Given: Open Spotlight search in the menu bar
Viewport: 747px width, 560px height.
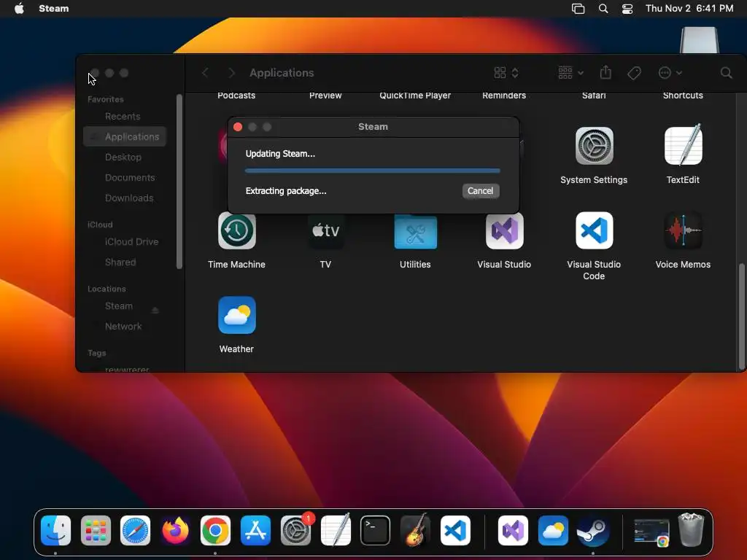Looking at the screenshot, I should pyautogui.click(x=603, y=9).
